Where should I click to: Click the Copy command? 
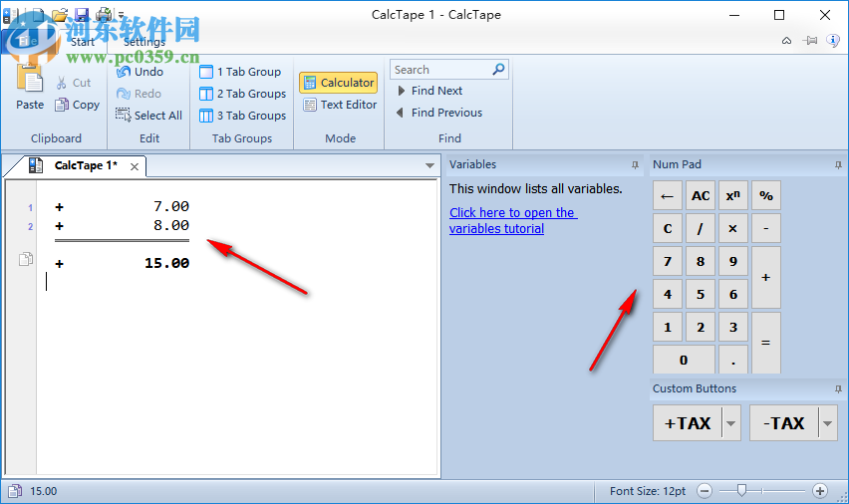(x=78, y=105)
